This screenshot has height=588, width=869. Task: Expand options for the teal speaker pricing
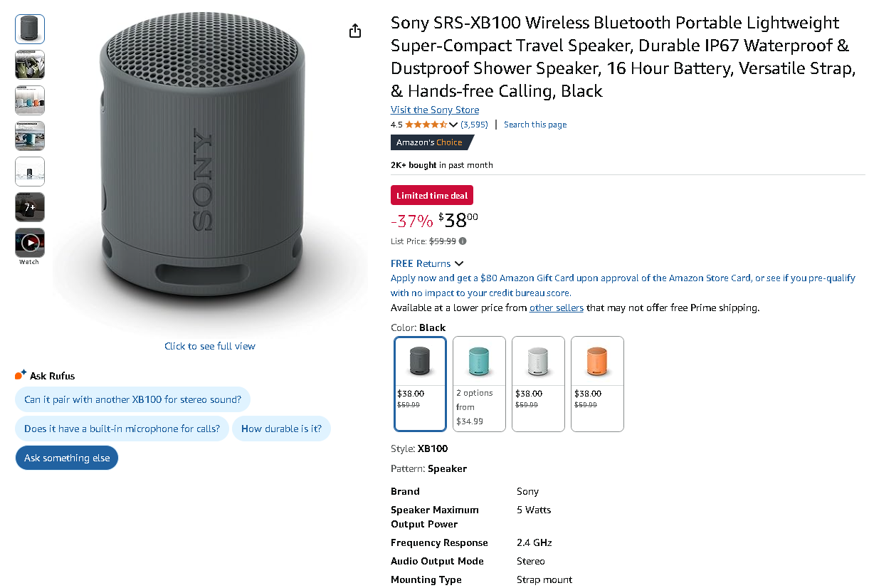click(x=479, y=406)
